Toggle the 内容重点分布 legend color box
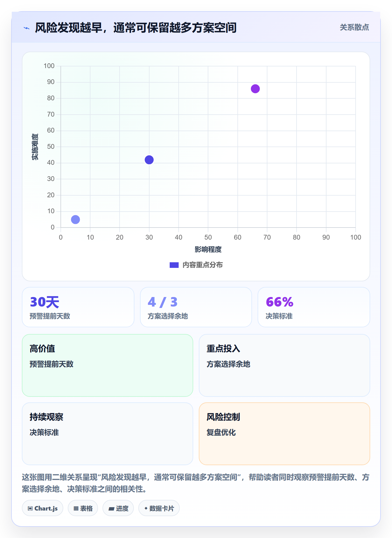Viewport: 392px width, 538px height. 174,265
